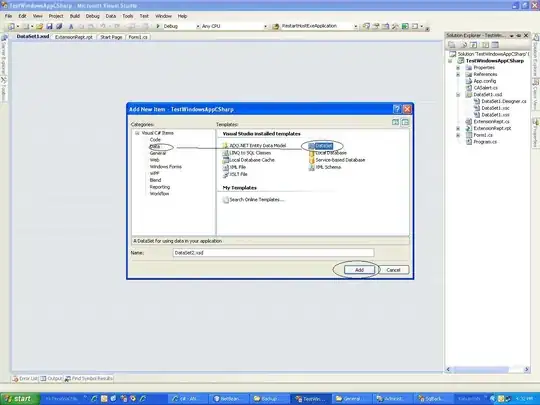Select the General category
The image size is (540, 405).
point(158,153)
